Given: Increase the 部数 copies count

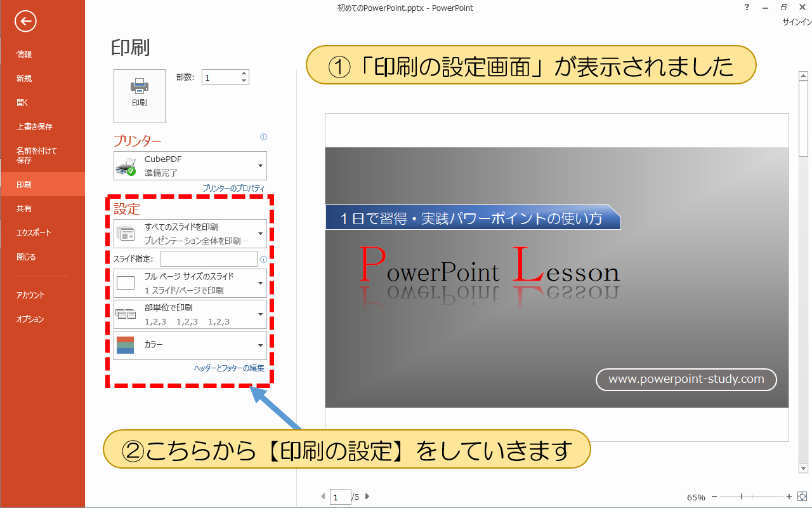Looking at the screenshot, I should coord(244,74).
